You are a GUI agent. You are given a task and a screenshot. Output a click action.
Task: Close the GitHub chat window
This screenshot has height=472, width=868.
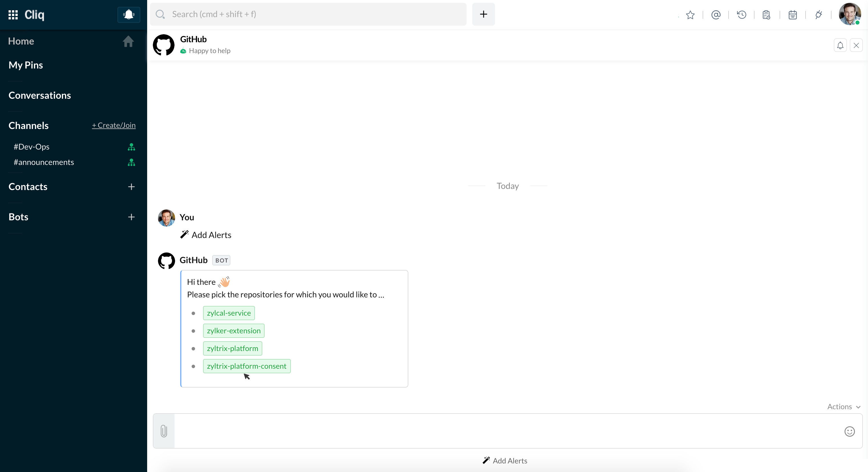pos(856,45)
